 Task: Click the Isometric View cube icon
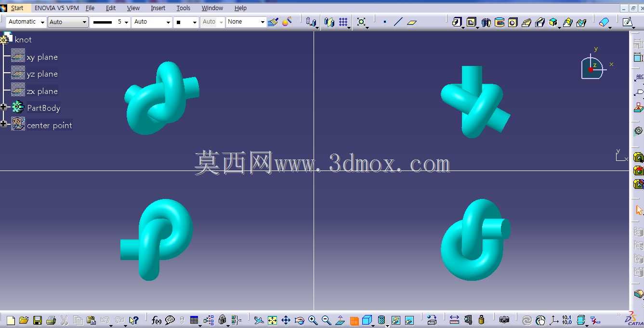point(367,320)
